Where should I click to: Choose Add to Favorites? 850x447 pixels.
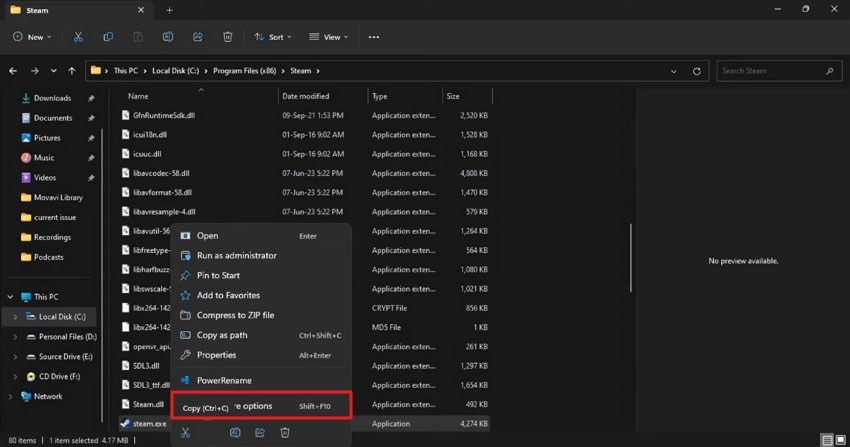point(261,295)
